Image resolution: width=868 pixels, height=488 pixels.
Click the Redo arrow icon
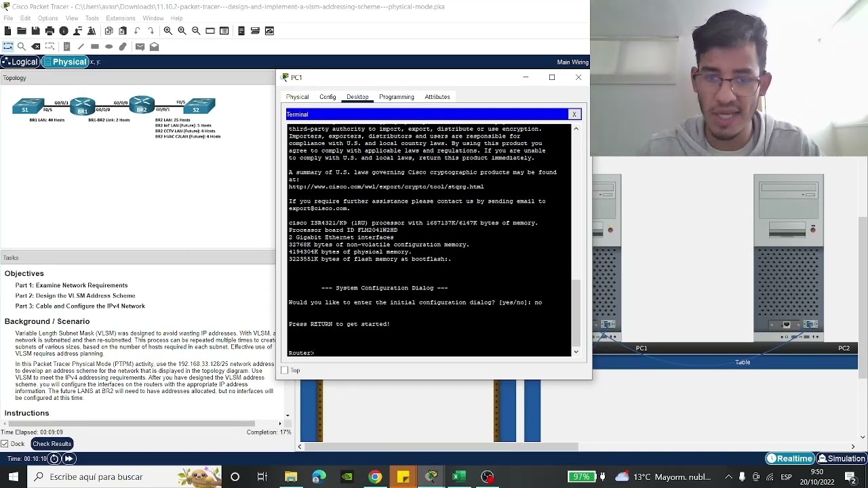tap(151, 30)
